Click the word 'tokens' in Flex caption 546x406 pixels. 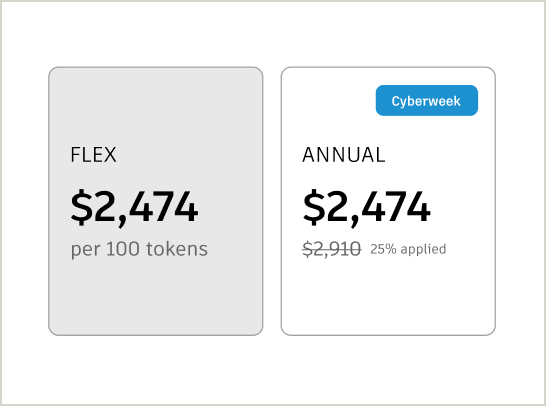(x=177, y=249)
